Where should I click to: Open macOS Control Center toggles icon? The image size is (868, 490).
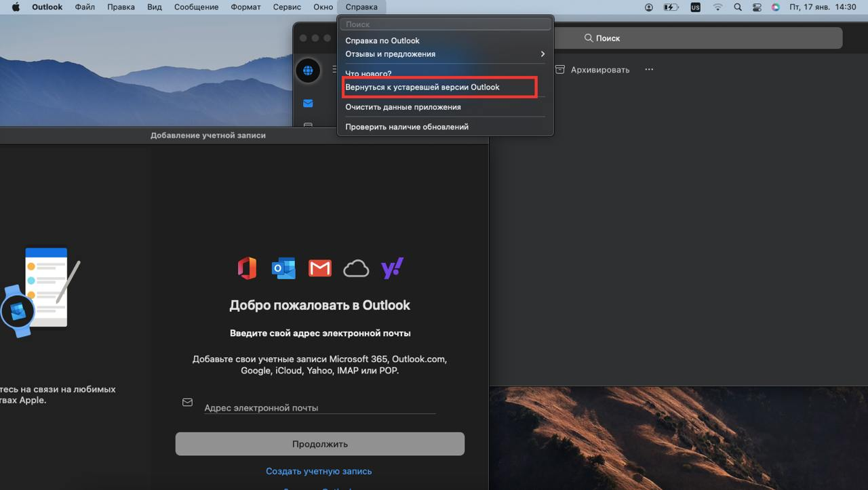[x=757, y=7]
